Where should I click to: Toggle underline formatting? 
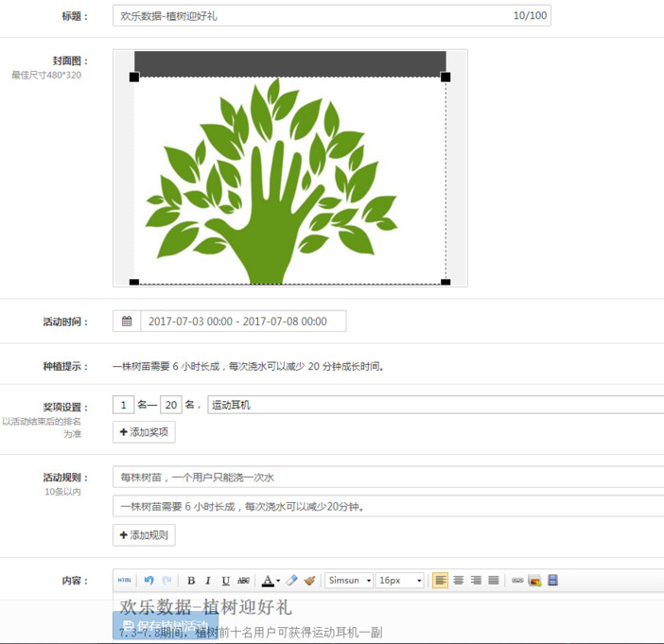[x=225, y=581]
